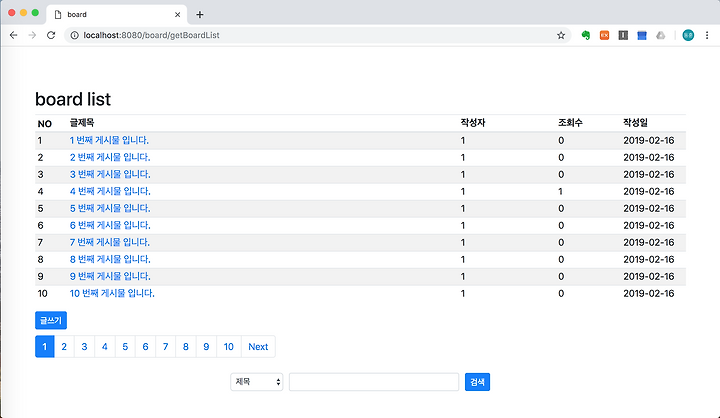Open the Chrome profile avatar
The image size is (720, 418).
688,35
